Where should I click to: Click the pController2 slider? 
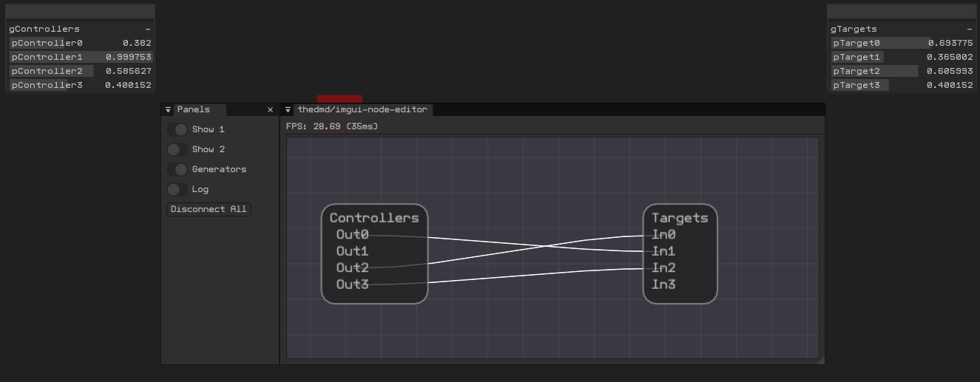pyautogui.click(x=81, y=71)
